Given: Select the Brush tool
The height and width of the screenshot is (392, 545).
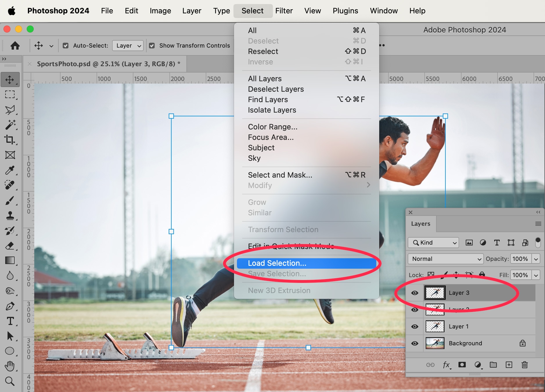Looking at the screenshot, I should [10, 200].
